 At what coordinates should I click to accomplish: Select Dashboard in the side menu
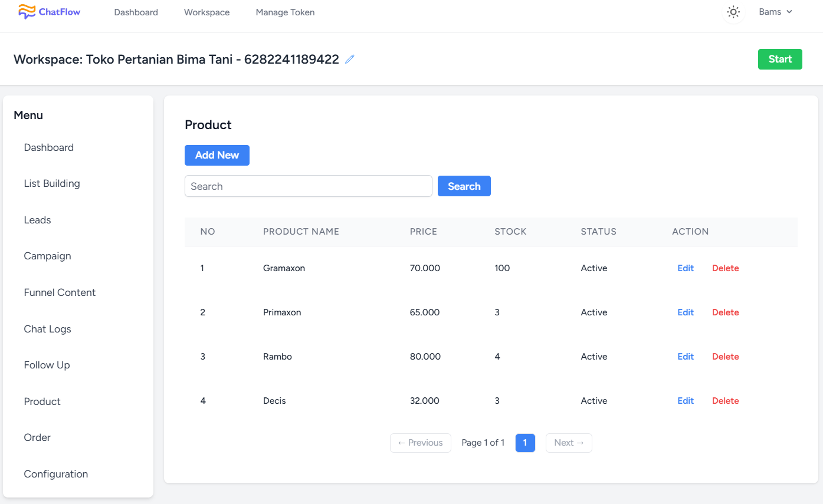pyautogui.click(x=49, y=147)
